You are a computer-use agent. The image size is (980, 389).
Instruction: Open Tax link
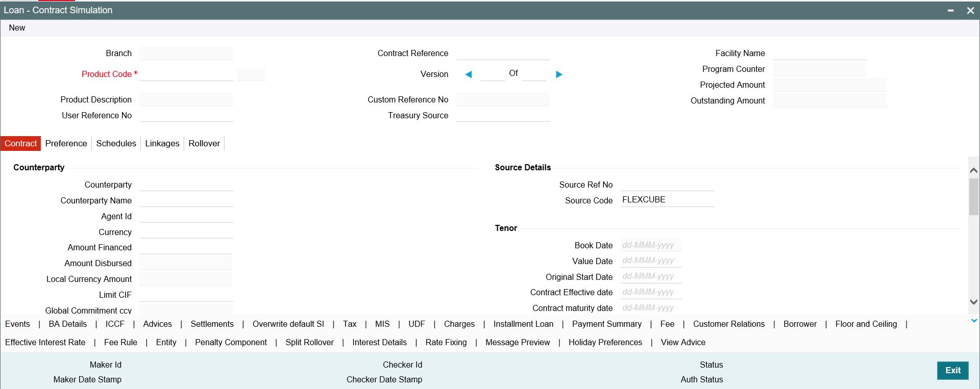pyautogui.click(x=350, y=324)
